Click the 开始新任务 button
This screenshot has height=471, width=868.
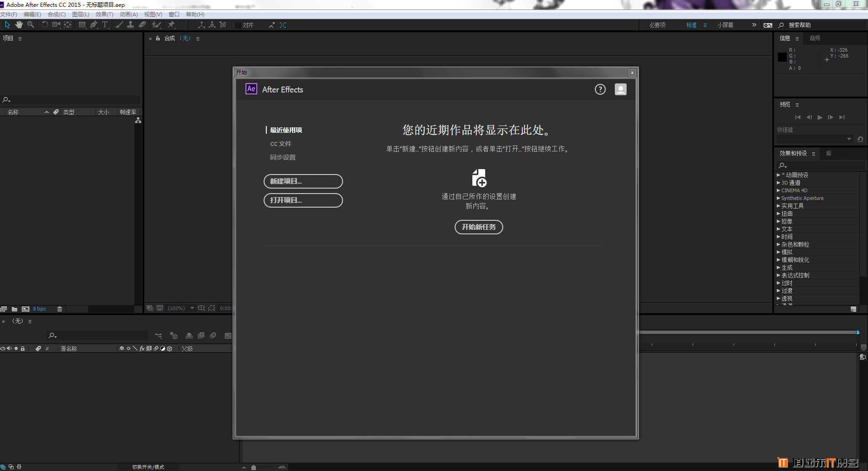click(479, 227)
